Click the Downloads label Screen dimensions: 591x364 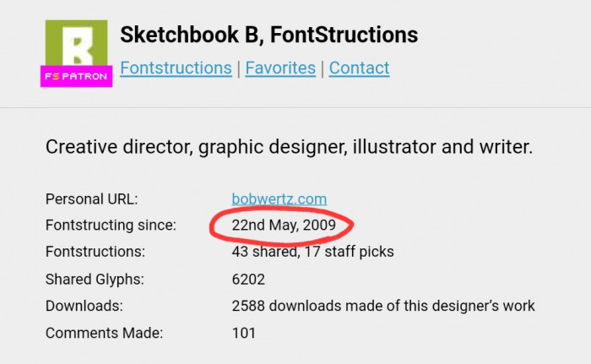[84, 306]
